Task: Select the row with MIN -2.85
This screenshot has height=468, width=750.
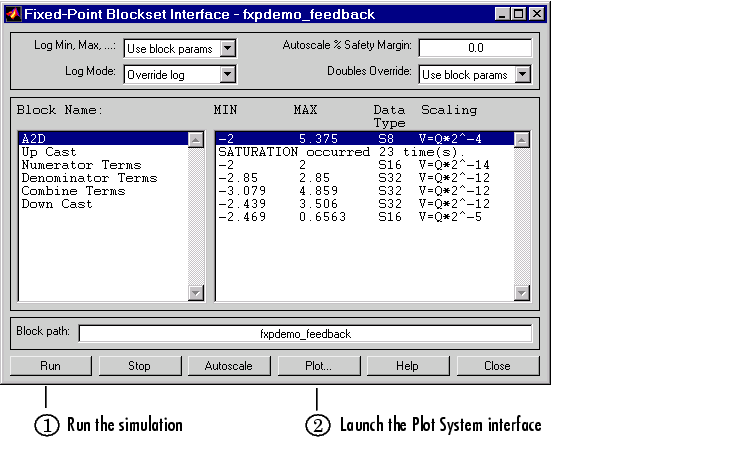Action: tap(364, 178)
